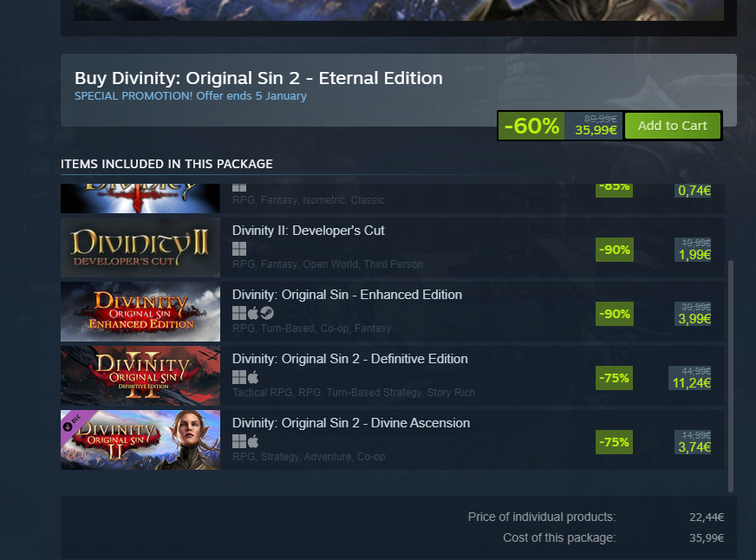The width and height of the screenshot is (756, 560).
Task: Click the Original Sin Enhanced Edition thumbnail
Action: [x=140, y=311]
